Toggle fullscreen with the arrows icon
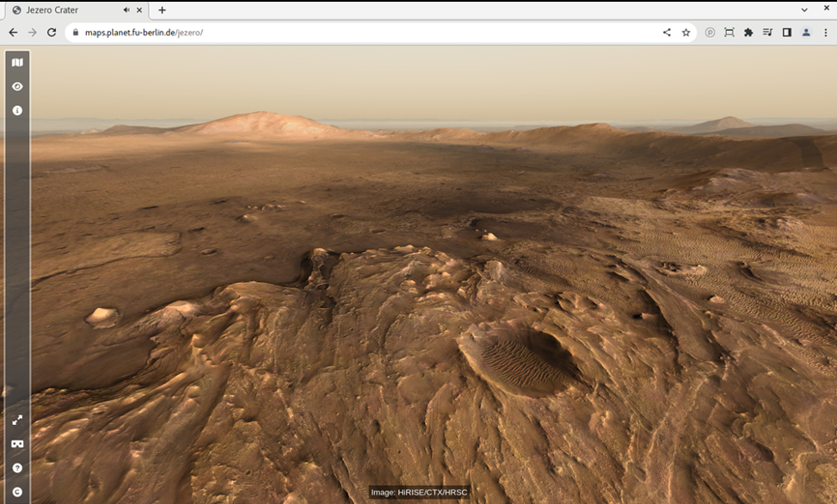 (17, 421)
